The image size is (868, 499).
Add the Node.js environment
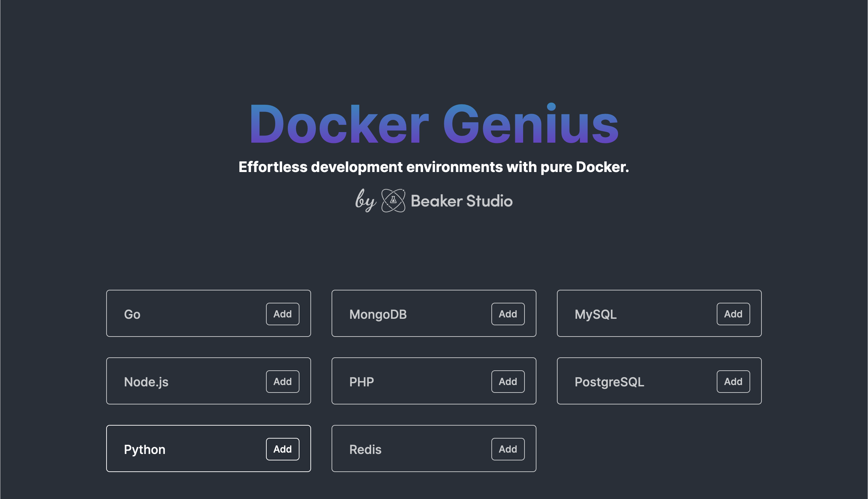tap(282, 381)
